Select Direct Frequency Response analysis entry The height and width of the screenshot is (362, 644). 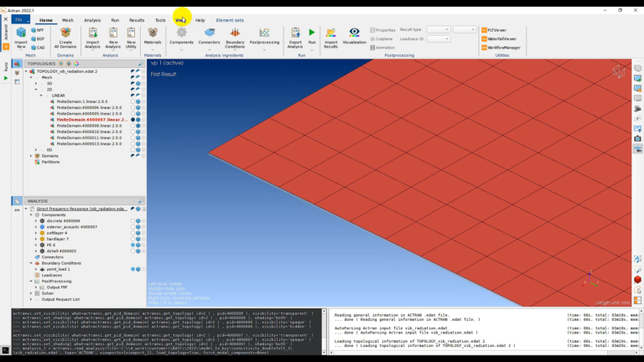[81, 209]
